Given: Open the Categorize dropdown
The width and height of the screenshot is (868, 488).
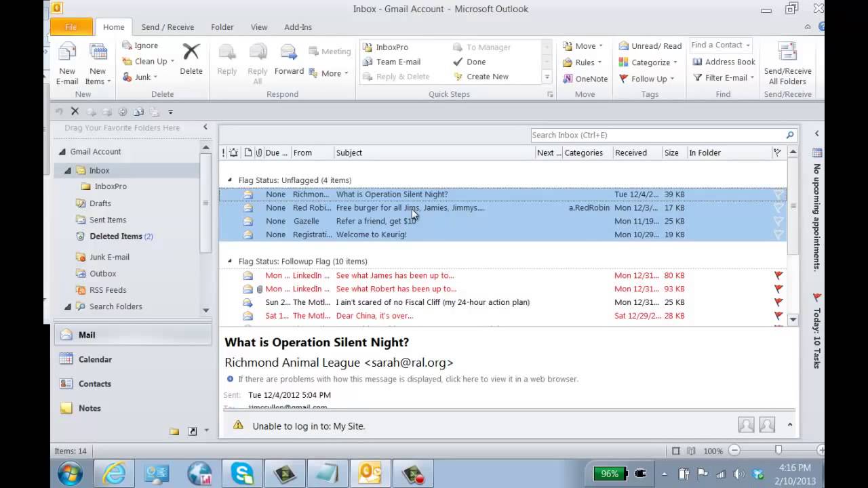Looking at the screenshot, I should [648, 62].
